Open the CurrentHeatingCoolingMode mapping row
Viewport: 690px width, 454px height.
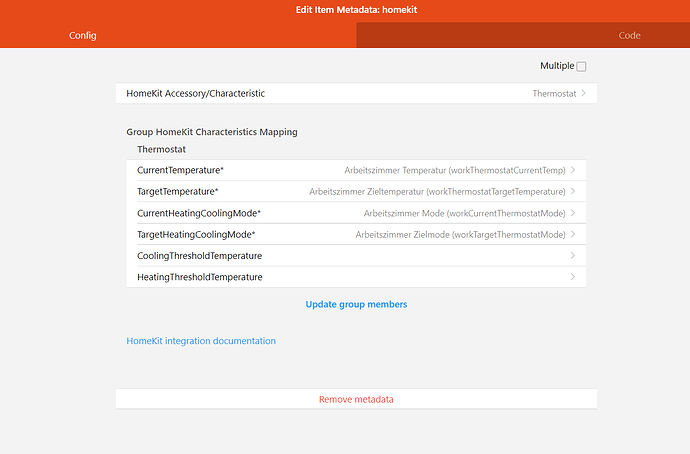356,213
